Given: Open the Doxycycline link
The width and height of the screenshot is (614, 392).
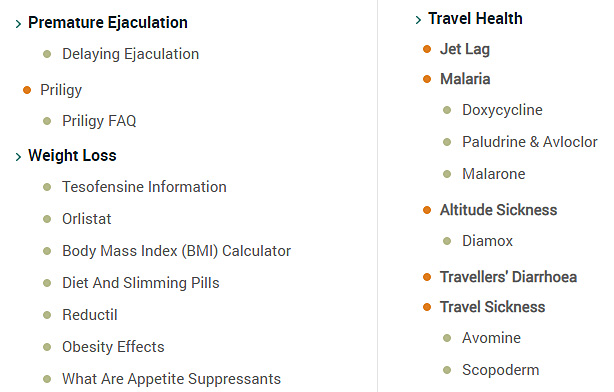Looking at the screenshot, I should click(x=502, y=110).
